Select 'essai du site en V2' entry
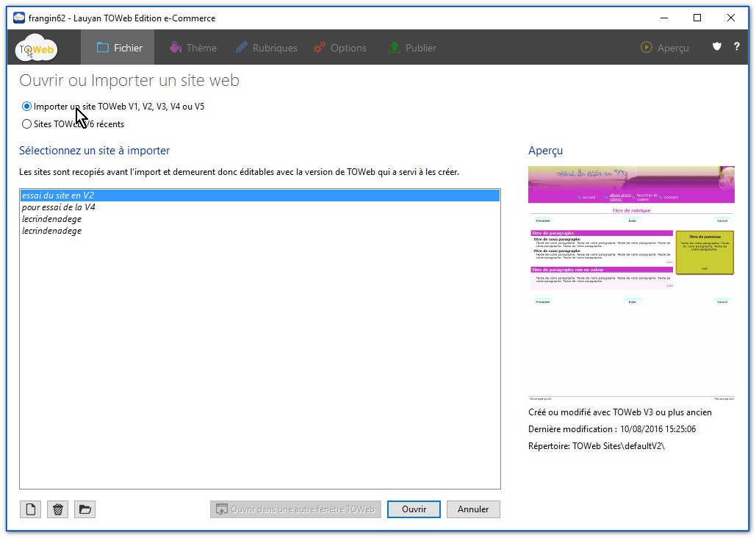This screenshot has height=538, width=756. coord(58,196)
